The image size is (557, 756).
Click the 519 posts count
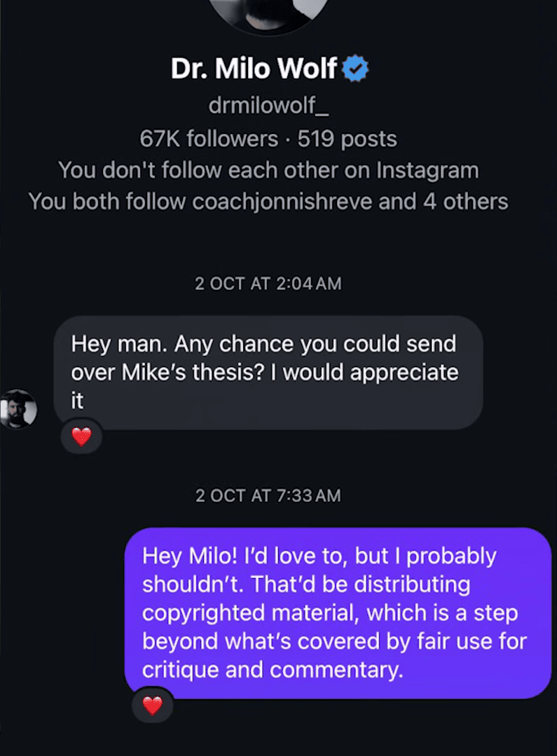point(348,139)
